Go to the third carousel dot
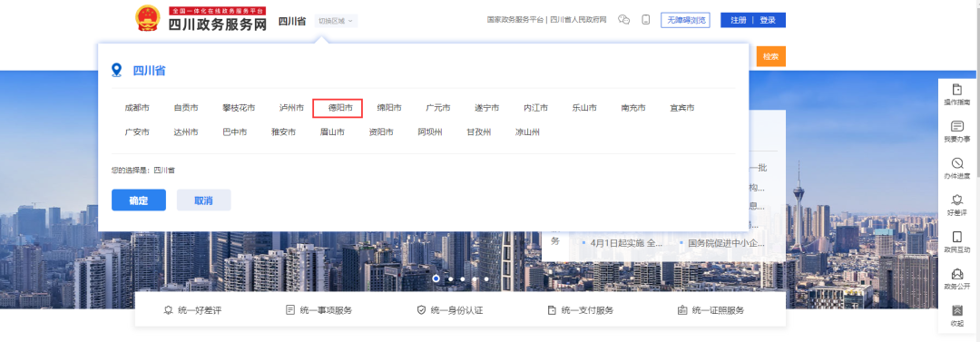Image resolution: width=980 pixels, height=342 pixels. (463, 278)
